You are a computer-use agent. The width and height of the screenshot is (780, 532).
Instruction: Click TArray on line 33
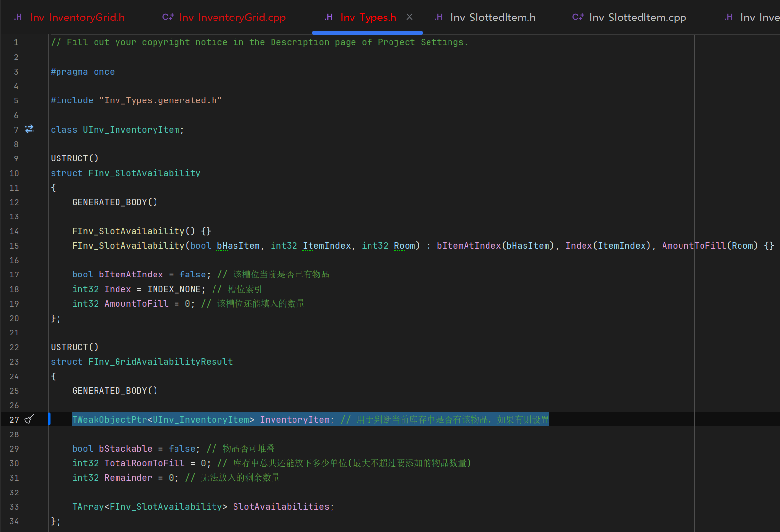point(88,507)
